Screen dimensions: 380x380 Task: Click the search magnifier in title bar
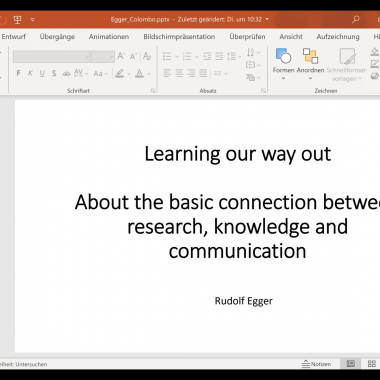point(356,19)
